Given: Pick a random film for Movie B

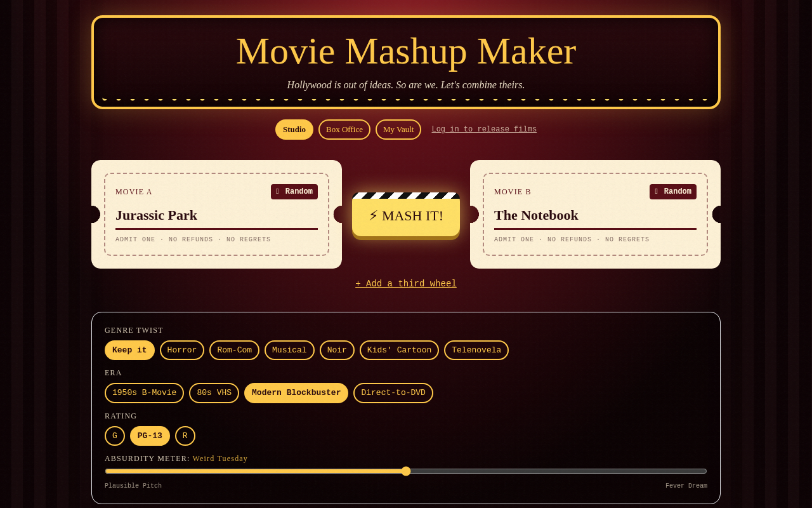Looking at the screenshot, I should 673,192.
